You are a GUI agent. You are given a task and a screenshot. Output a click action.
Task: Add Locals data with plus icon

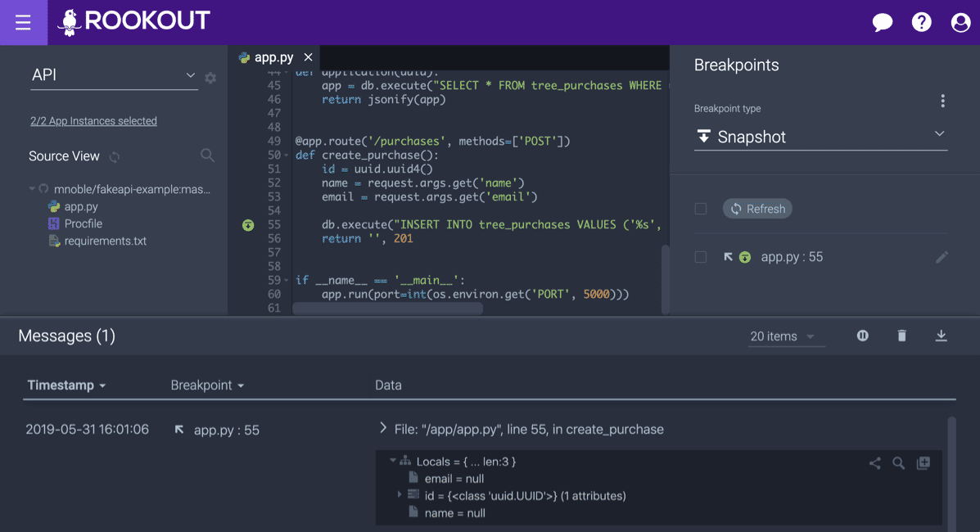924,463
